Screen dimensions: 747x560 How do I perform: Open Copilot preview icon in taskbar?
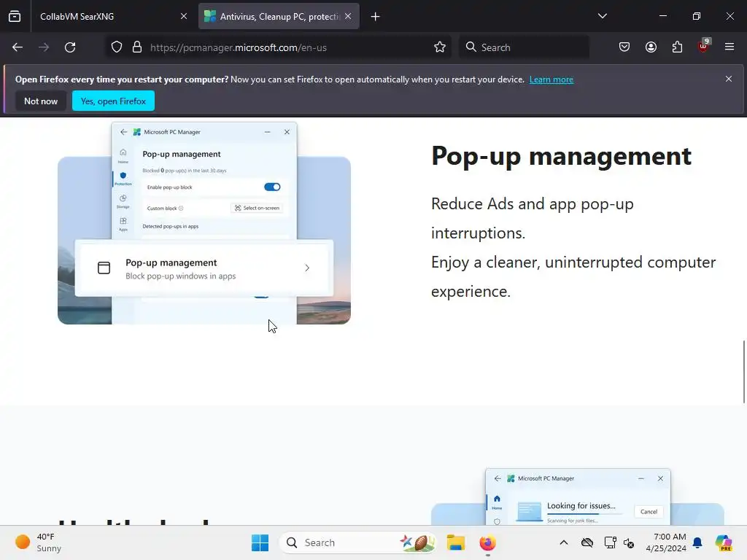(x=724, y=542)
